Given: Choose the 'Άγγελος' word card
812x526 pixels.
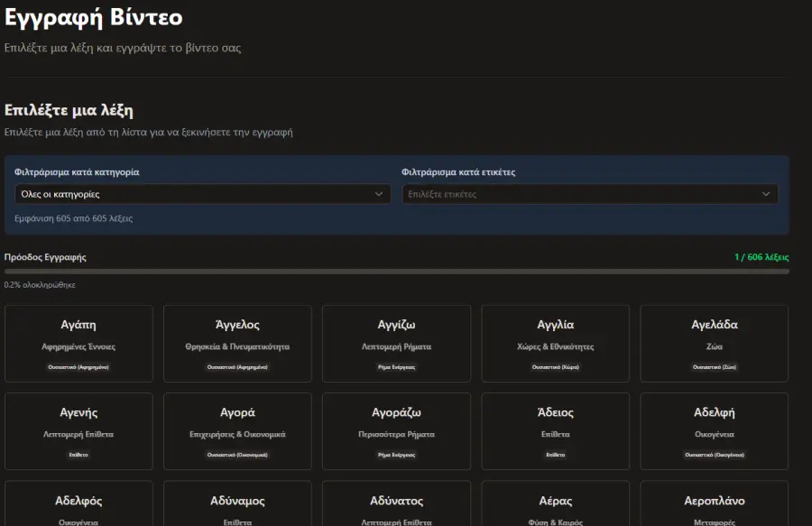Looking at the screenshot, I should tap(237, 343).
